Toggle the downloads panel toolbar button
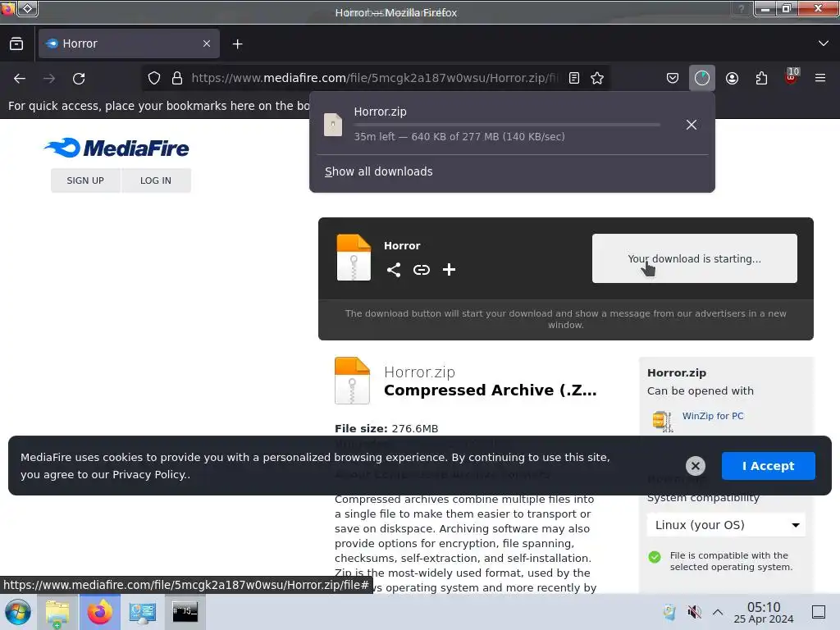840x630 pixels. (x=702, y=78)
